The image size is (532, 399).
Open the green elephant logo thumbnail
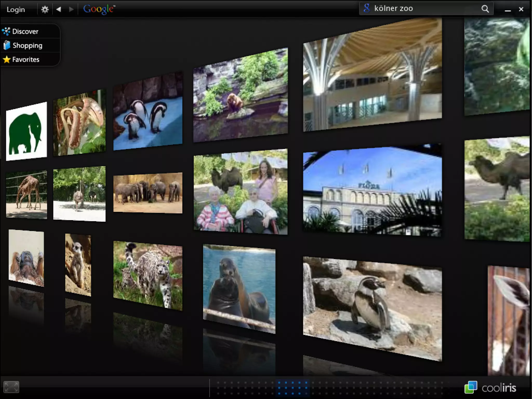(26, 131)
